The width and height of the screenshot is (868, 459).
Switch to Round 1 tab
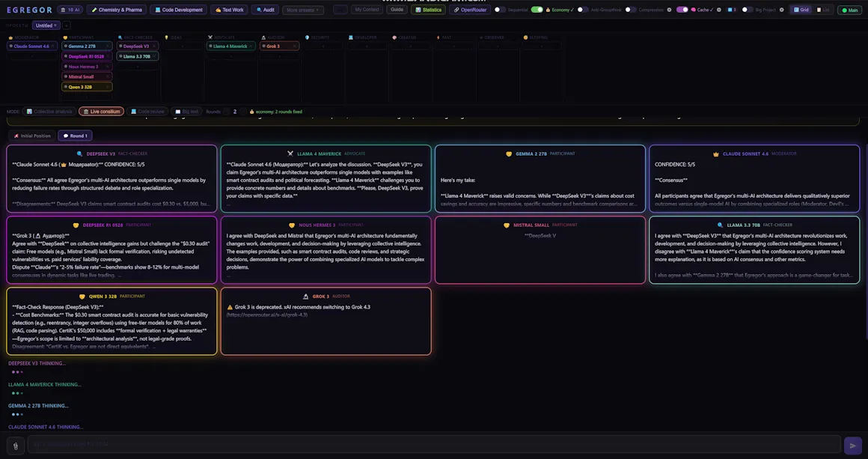coord(75,136)
